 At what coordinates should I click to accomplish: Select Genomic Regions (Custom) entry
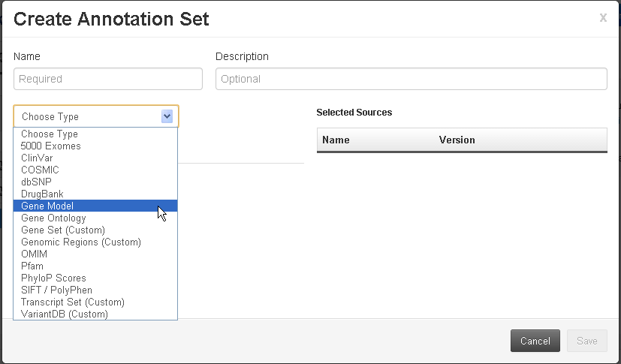coord(81,242)
